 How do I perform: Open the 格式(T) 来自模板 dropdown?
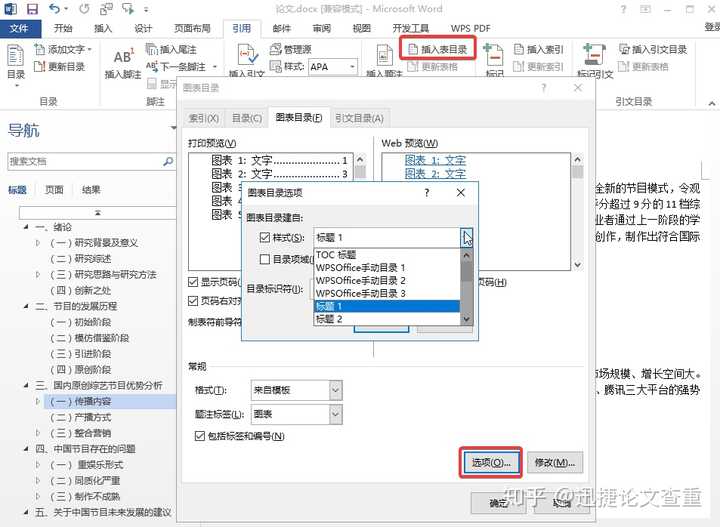pyautogui.click(x=336, y=390)
